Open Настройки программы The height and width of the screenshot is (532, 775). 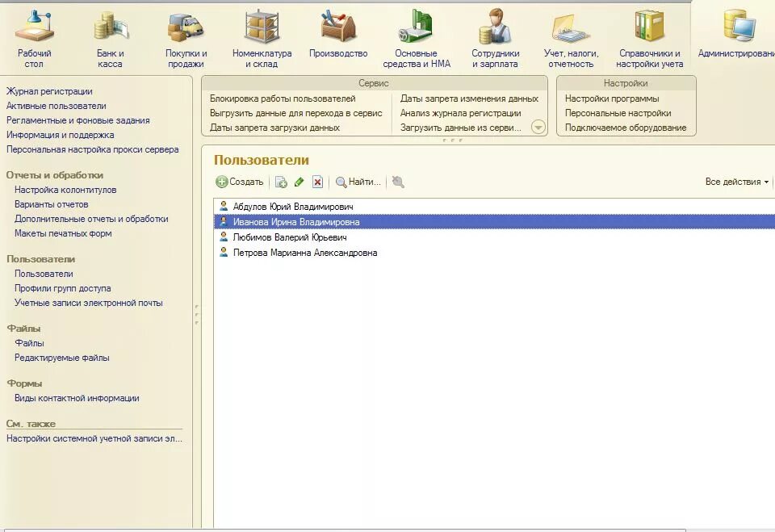tap(612, 98)
